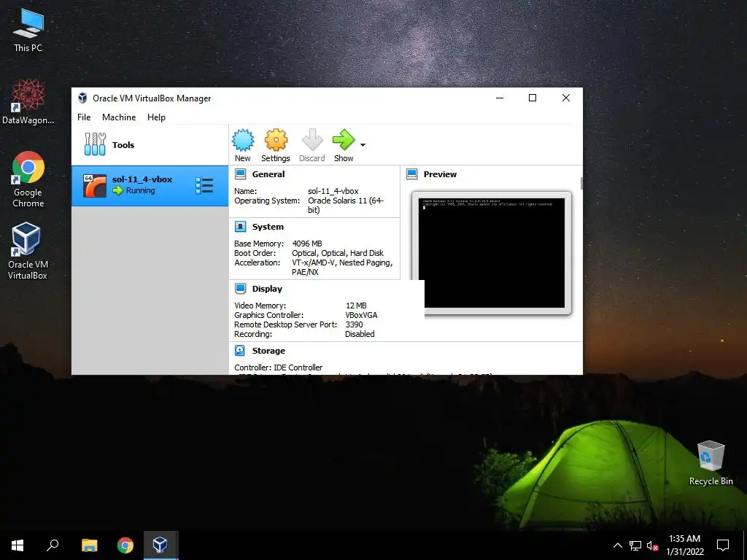Click the Display section monitor icon
The height and width of the screenshot is (560, 747).
pyautogui.click(x=241, y=289)
